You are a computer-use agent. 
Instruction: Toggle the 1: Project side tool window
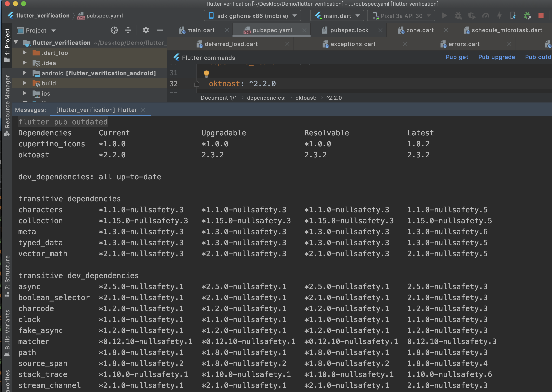pos(7,45)
